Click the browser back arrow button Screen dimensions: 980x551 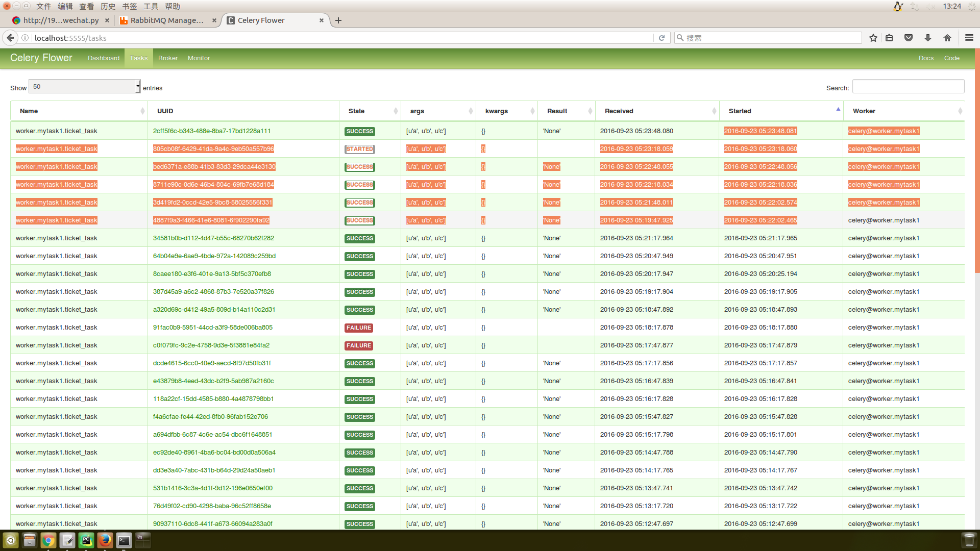click(10, 38)
